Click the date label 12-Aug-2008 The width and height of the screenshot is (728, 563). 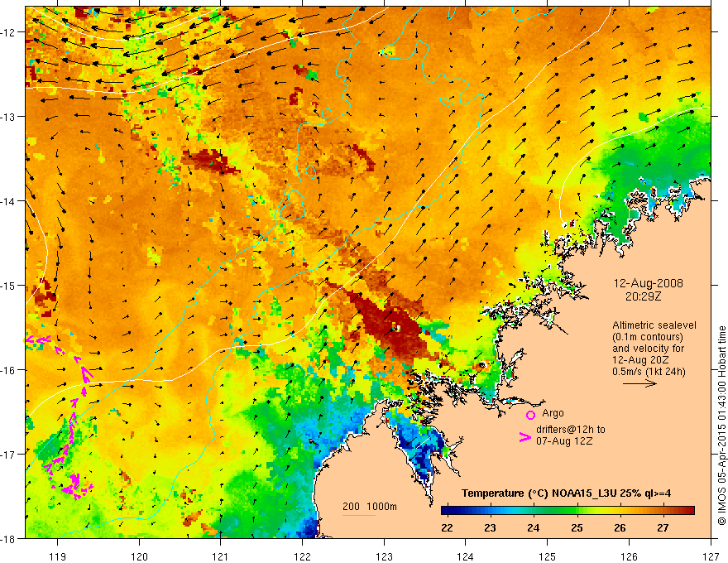(648, 283)
